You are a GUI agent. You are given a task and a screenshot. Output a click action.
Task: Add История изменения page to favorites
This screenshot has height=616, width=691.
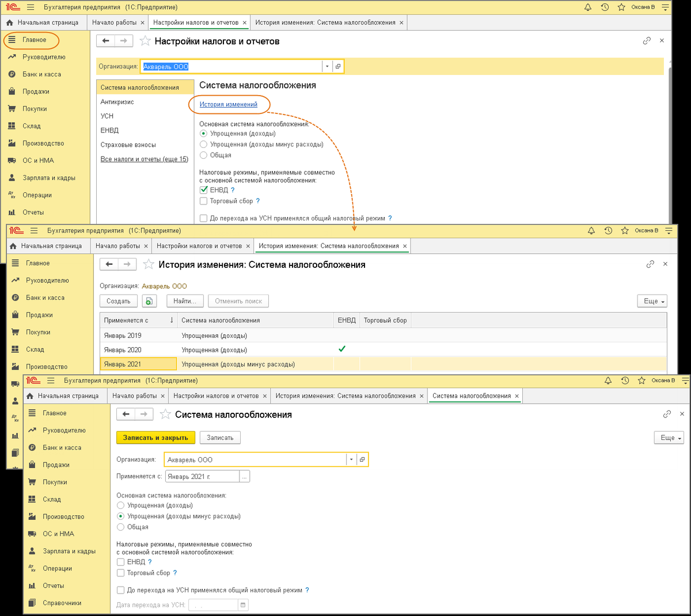[149, 264]
